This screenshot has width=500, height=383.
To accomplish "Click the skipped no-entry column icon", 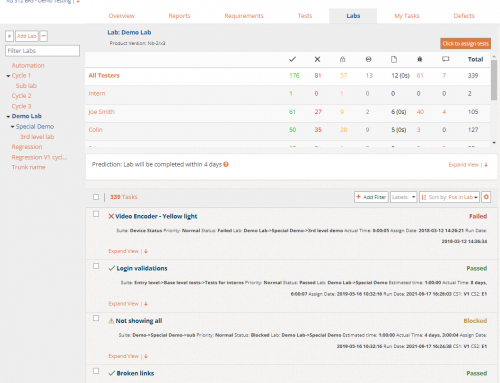I will (368, 59).
